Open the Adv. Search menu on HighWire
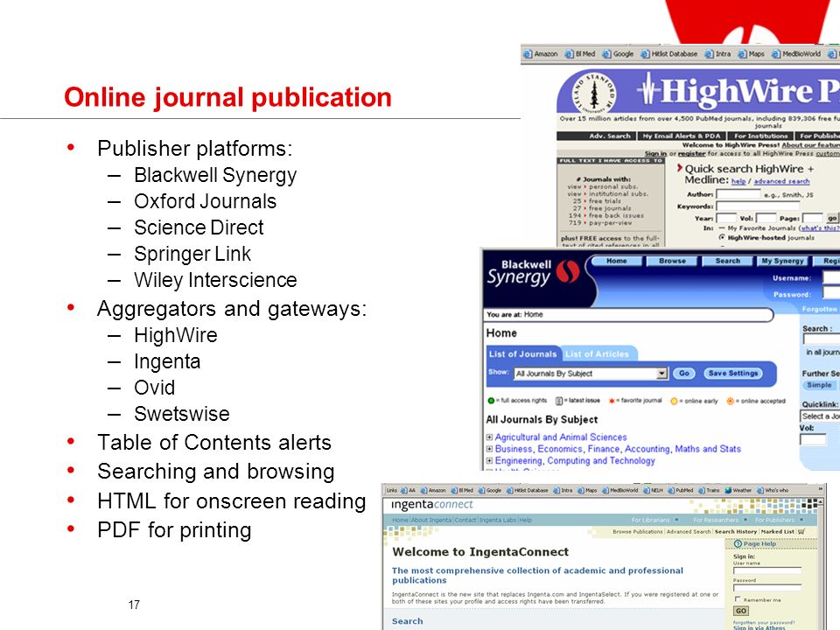 610,136
